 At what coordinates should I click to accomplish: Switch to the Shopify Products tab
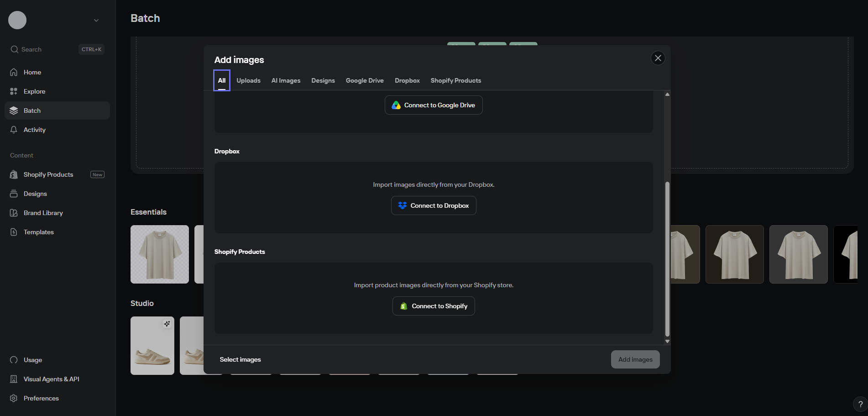456,80
